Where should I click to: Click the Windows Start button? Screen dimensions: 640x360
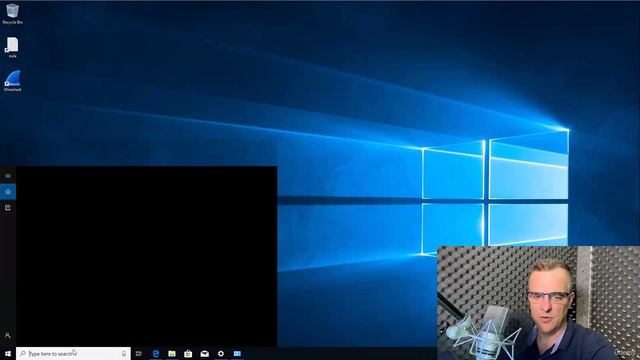8,353
